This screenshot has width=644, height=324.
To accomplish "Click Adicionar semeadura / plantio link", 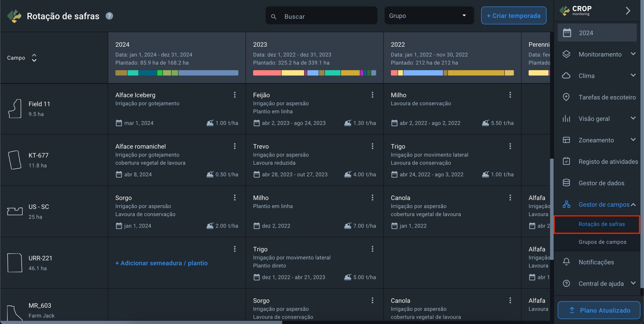I will tap(161, 263).
